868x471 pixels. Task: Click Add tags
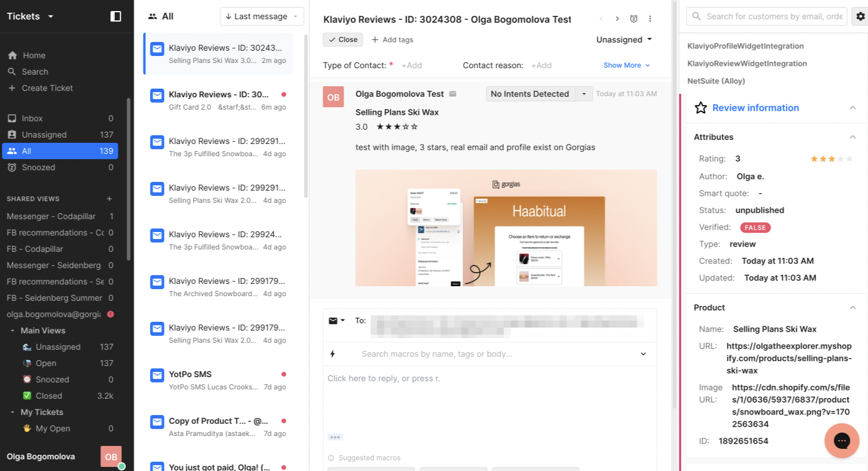click(393, 40)
